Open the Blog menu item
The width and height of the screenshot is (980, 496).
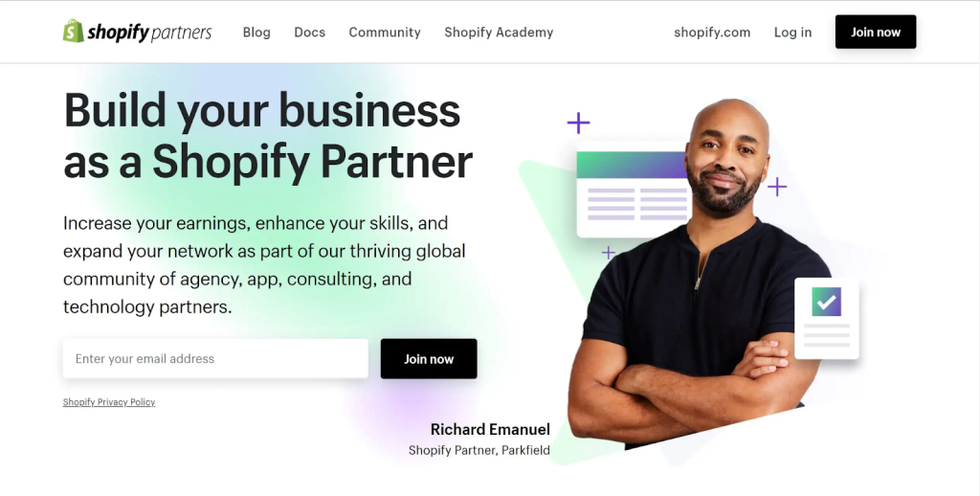(256, 32)
